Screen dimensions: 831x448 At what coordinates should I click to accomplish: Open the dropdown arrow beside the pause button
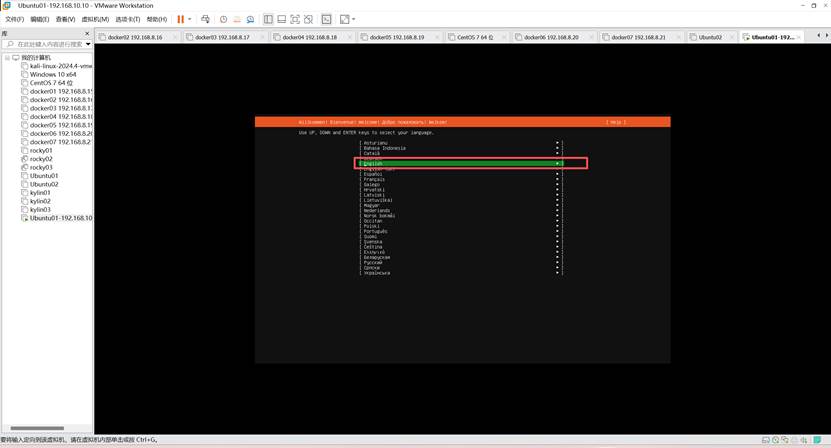[x=190, y=19]
